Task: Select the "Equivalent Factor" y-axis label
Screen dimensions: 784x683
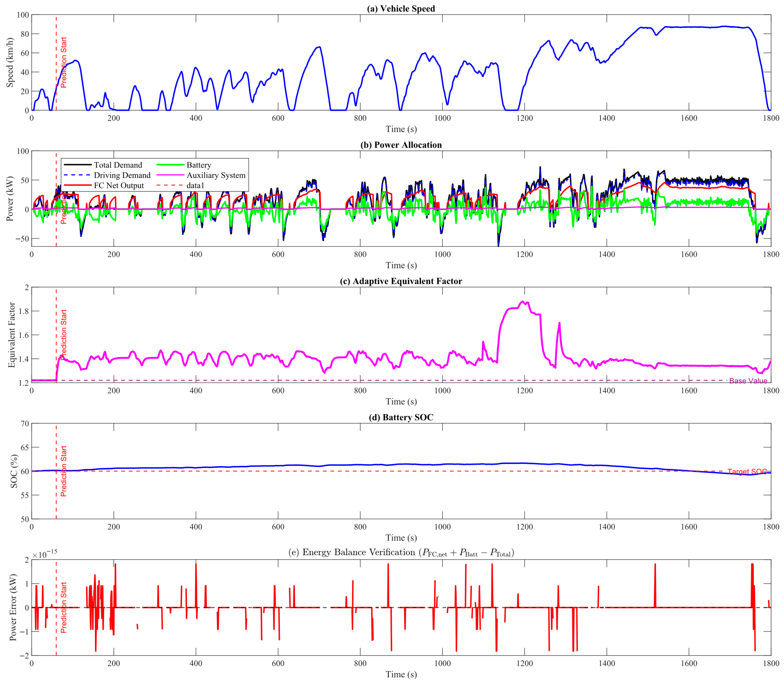Action: click(11, 335)
